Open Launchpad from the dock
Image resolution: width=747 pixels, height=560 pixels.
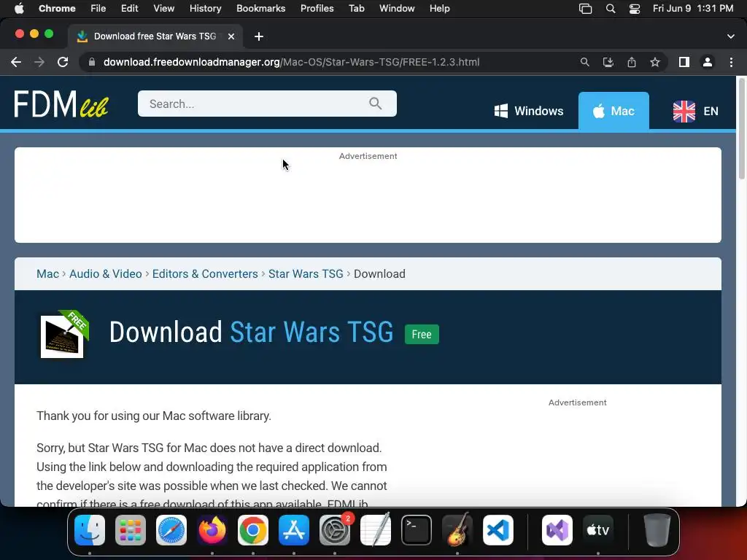tap(131, 530)
